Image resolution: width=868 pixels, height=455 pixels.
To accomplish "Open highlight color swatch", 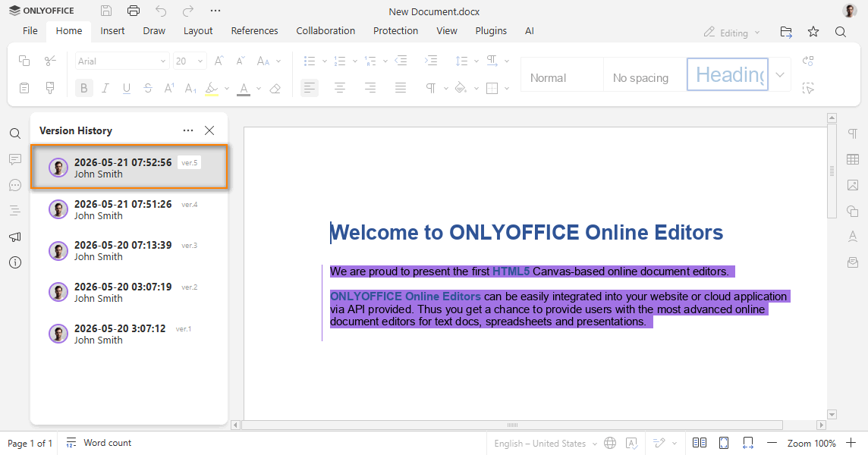I will click(212, 88).
